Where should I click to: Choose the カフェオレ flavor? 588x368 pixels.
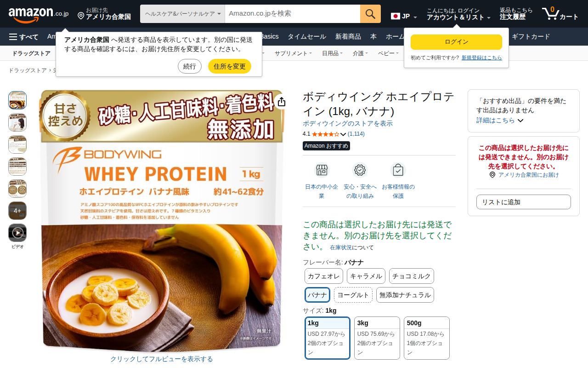pyautogui.click(x=324, y=276)
